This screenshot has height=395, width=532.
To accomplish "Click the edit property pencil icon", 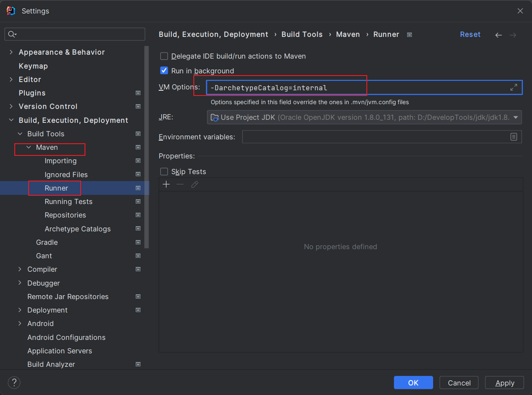I will 195,184.
